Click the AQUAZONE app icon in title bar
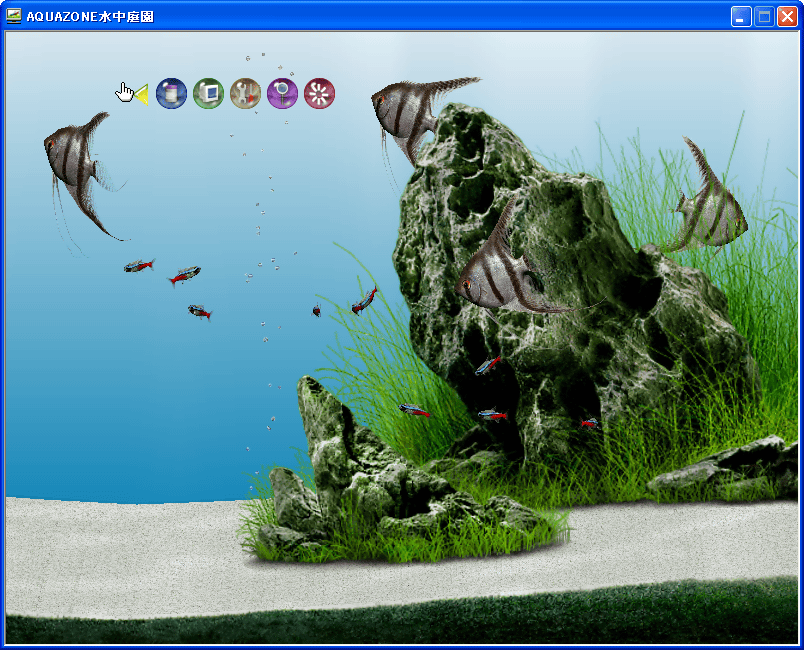Viewport: 804px width, 650px height. (14, 16)
